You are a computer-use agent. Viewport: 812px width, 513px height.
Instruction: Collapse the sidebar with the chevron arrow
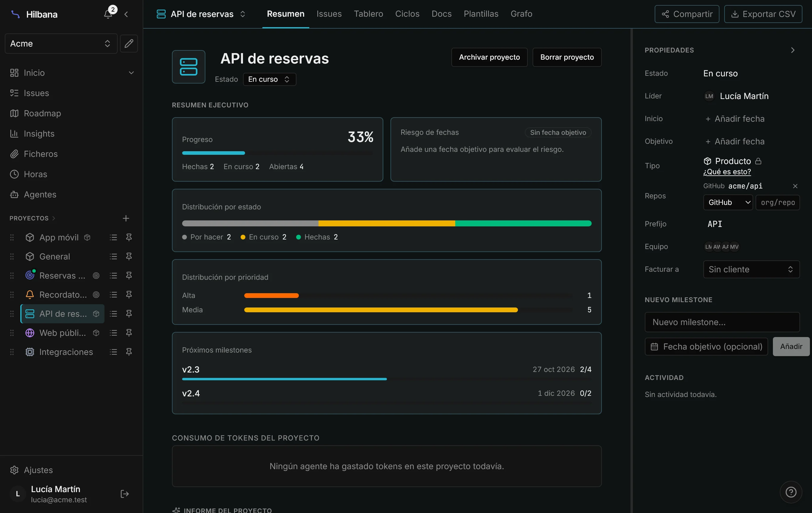[x=126, y=14]
